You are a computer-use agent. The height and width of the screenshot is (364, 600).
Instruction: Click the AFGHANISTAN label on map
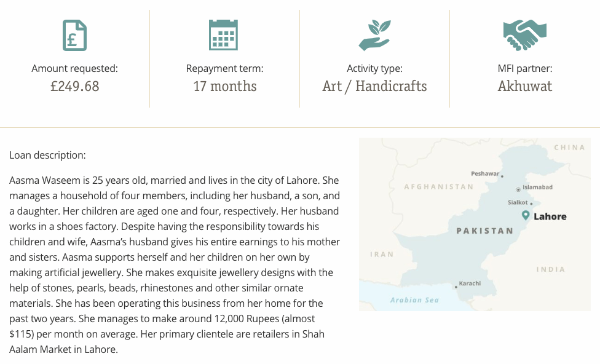439,187
